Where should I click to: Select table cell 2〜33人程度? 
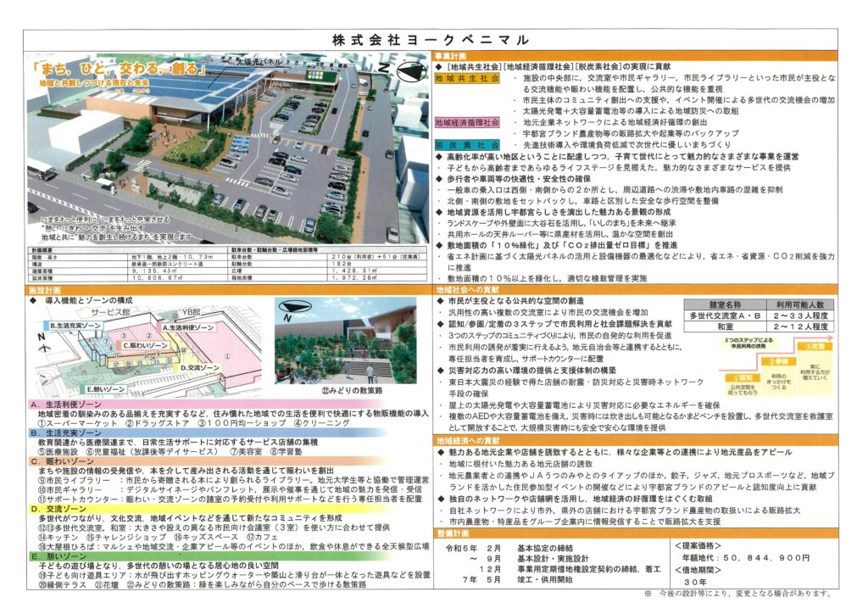799,315
